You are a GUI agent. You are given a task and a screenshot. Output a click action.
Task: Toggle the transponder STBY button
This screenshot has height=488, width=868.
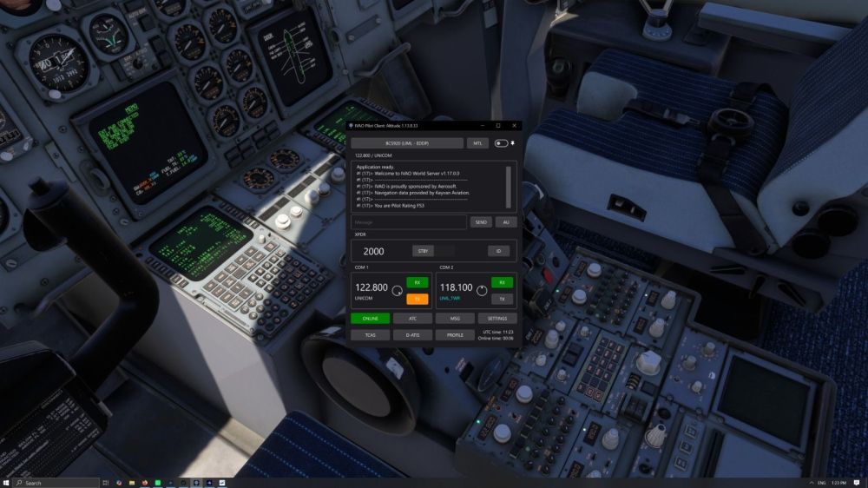point(423,251)
